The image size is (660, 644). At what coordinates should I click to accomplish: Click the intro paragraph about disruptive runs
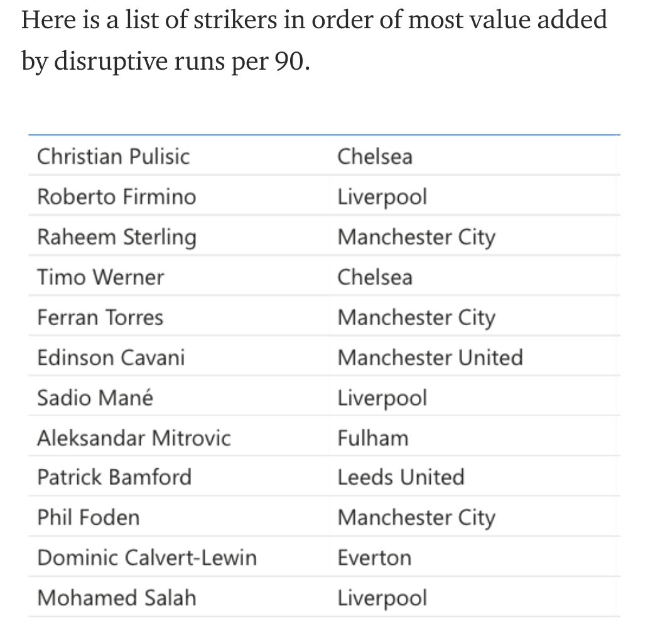[x=314, y=40]
